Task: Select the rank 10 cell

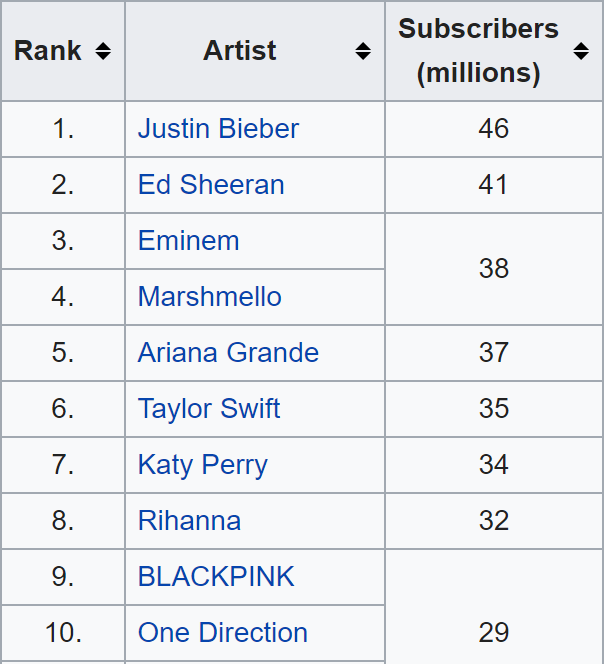Action: [63, 633]
